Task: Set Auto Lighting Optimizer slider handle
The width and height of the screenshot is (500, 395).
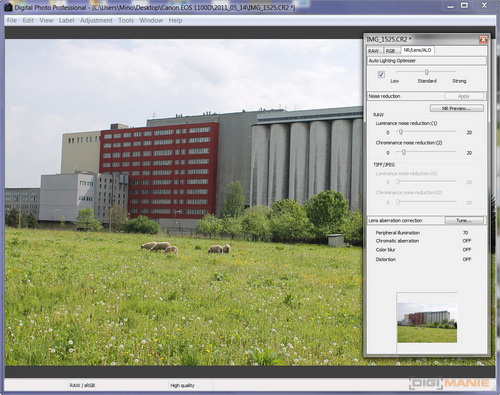Action: 426,72
